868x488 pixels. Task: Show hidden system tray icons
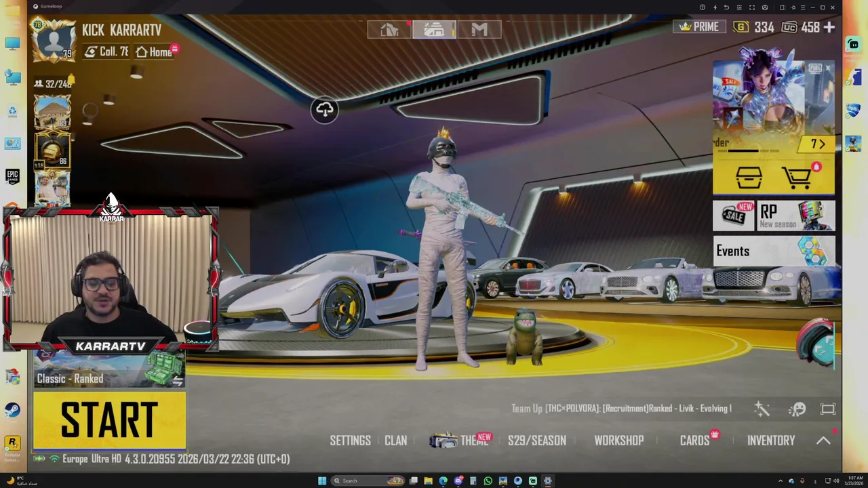point(780,481)
